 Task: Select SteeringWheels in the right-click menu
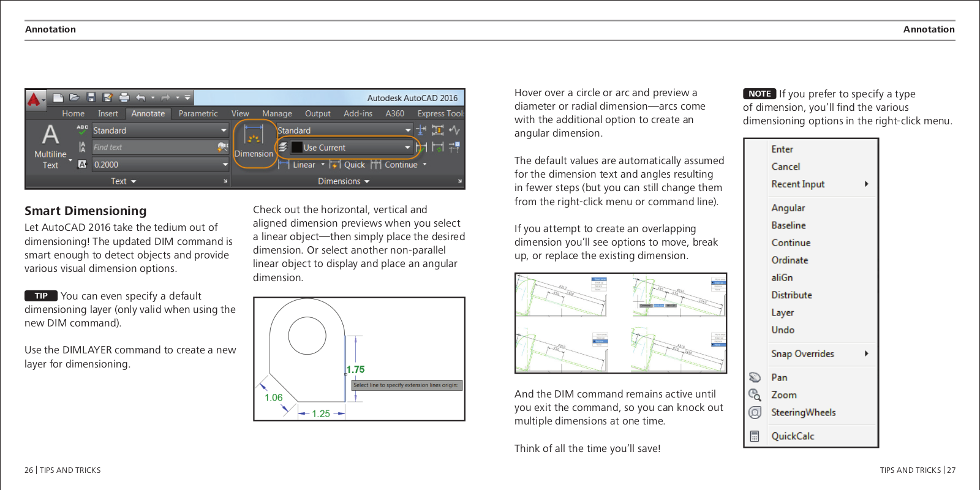tap(804, 412)
